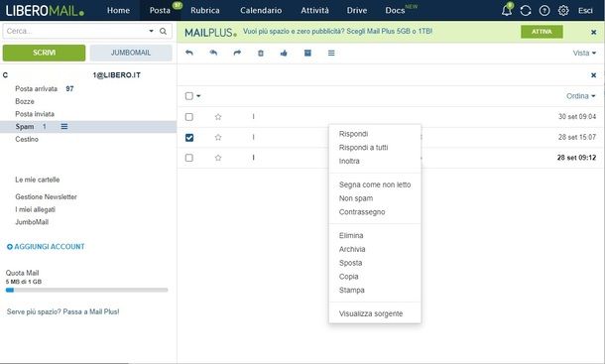Choose Rispondi from the context menu
Screen dimensions: 605x364
353,134
